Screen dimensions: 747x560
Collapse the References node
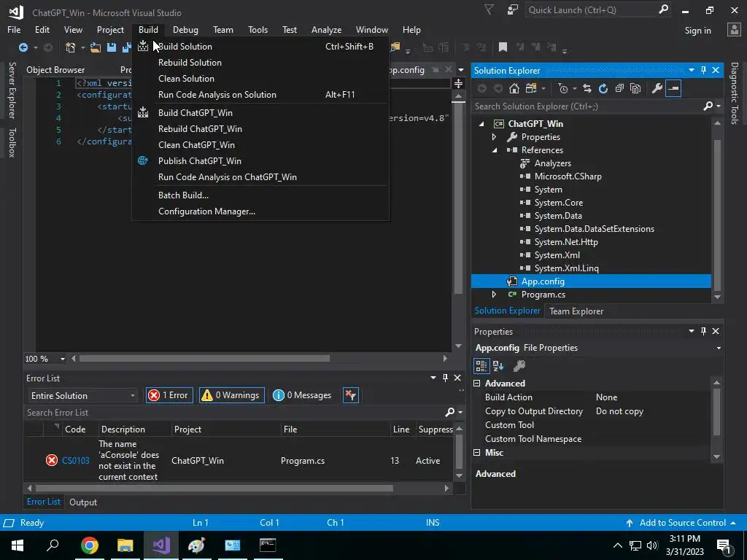click(495, 150)
